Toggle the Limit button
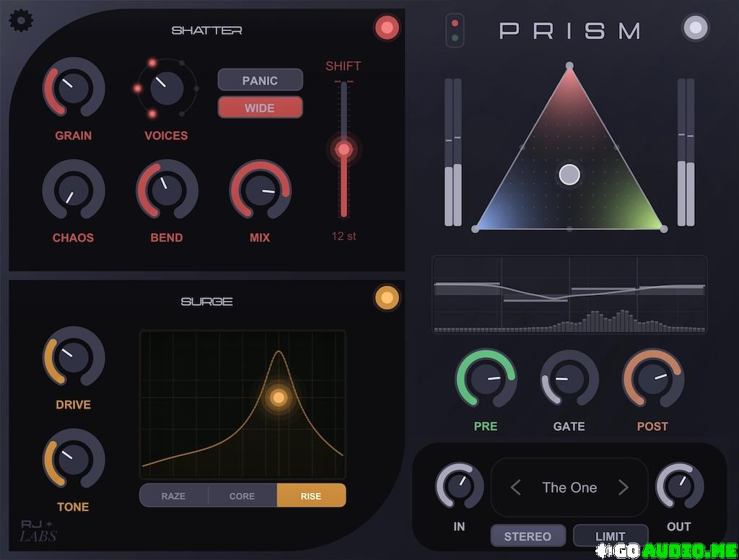739x560 pixels. 611,536
